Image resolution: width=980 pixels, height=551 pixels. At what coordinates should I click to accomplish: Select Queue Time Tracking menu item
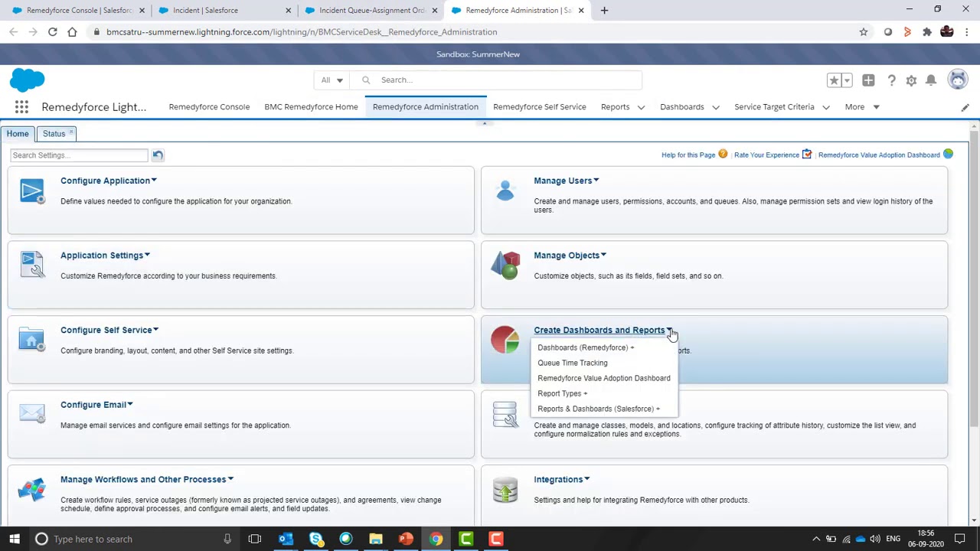573,363
